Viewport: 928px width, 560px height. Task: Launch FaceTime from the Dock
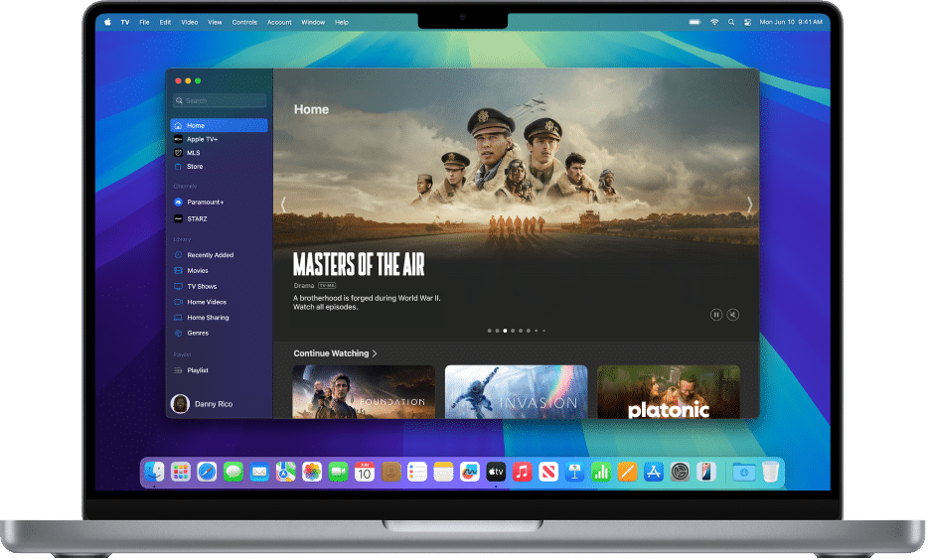point(338,472)
